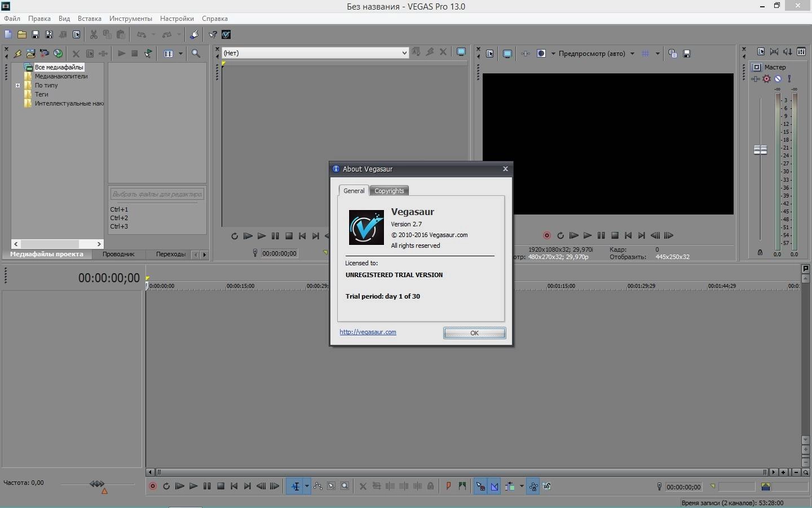
Task: Toggle automatic crossfades button
Action: pos(495,486)
